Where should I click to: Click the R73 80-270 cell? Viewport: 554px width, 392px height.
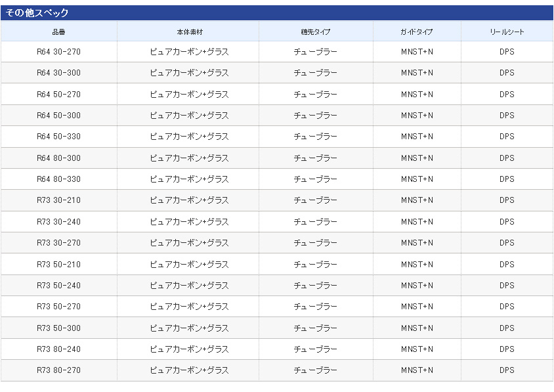(x=59, y=370)
